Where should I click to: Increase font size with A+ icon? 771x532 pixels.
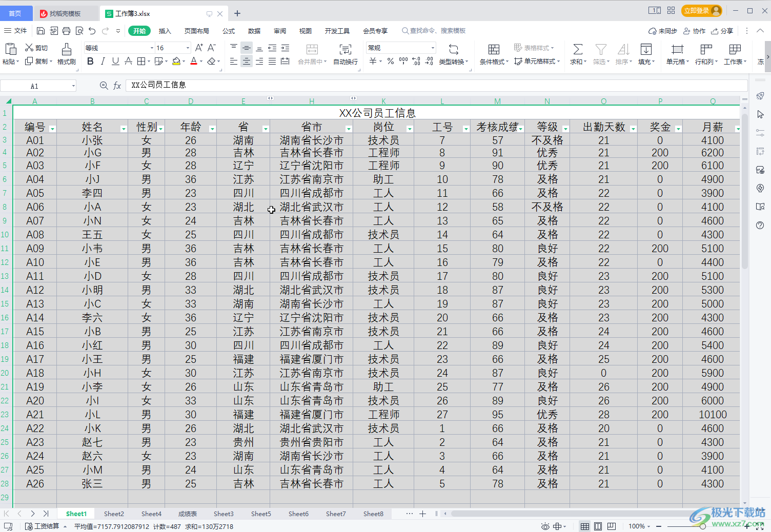click(x=199, y=48)
